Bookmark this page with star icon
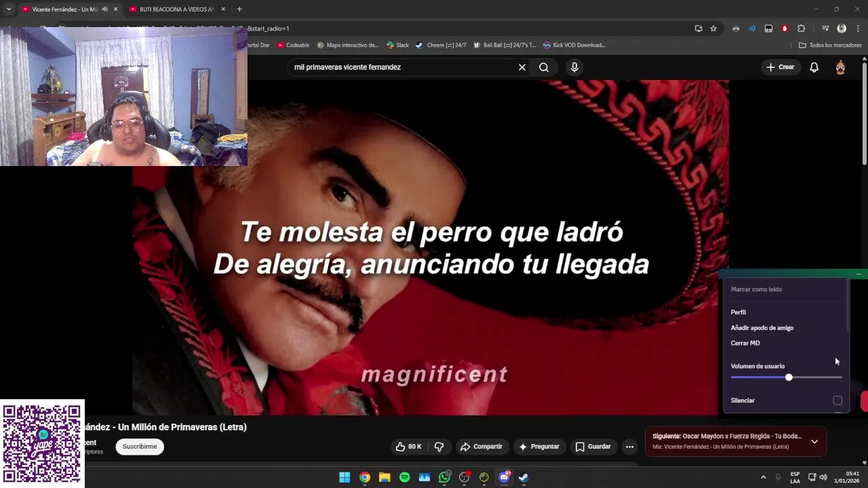 pyautogui.click(x=713, y=28)
